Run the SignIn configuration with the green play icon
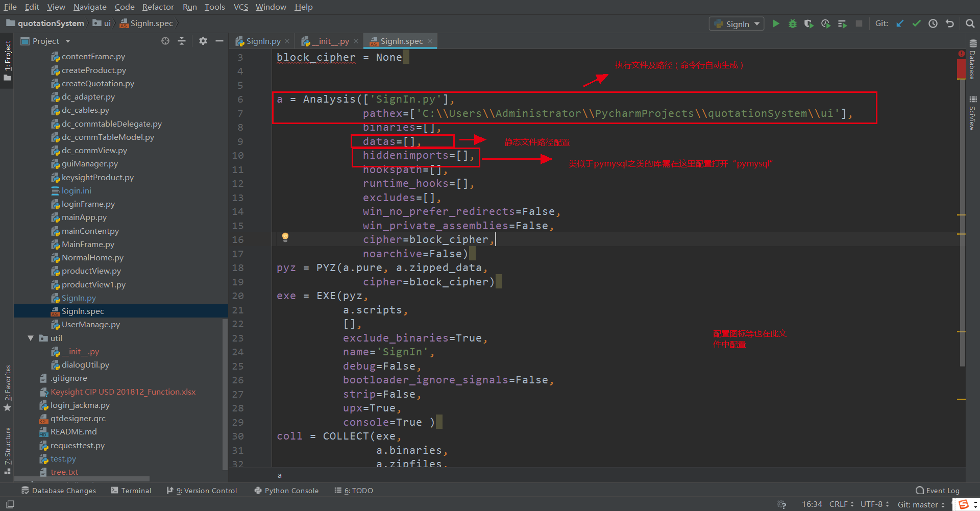The width and height of the screenshot is (980, 511). pos(776,23)
